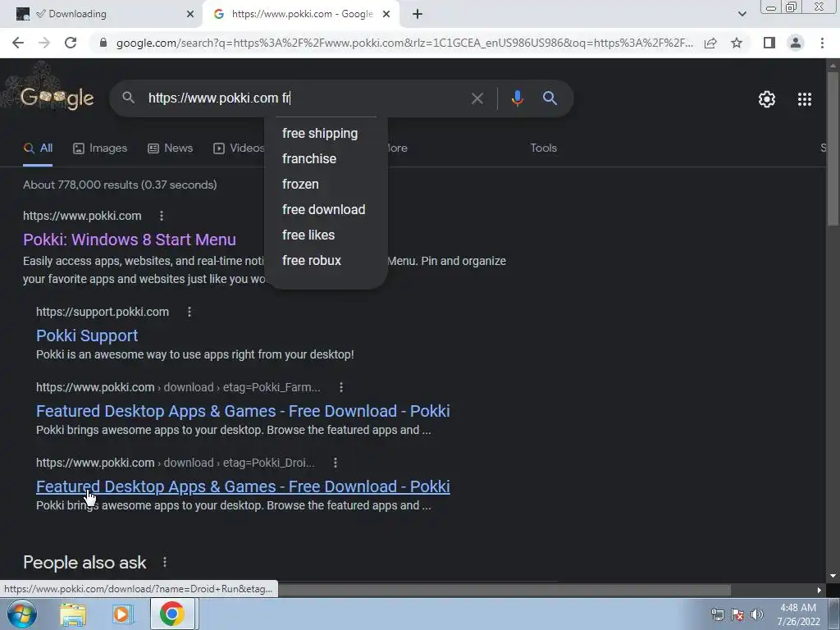Open Action Center flag in tray
The height and width of the screenshot is (630, 840).
coord(737,614)
